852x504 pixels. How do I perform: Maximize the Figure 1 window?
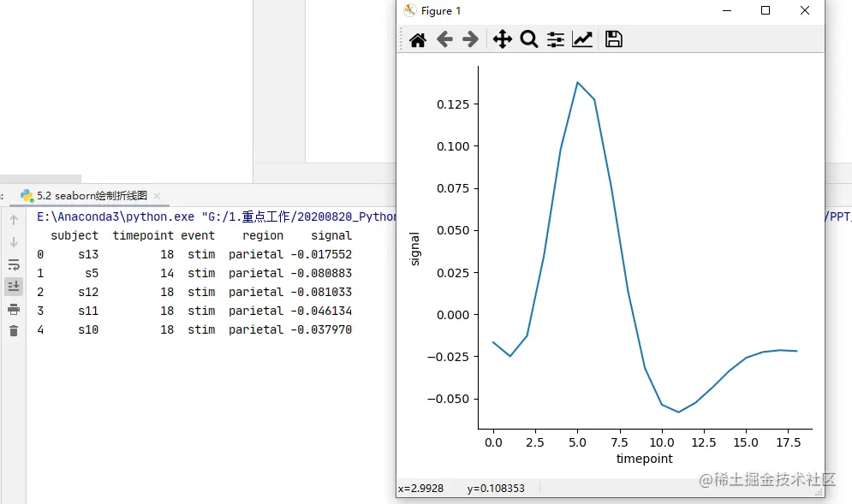[x=766, y=10]
